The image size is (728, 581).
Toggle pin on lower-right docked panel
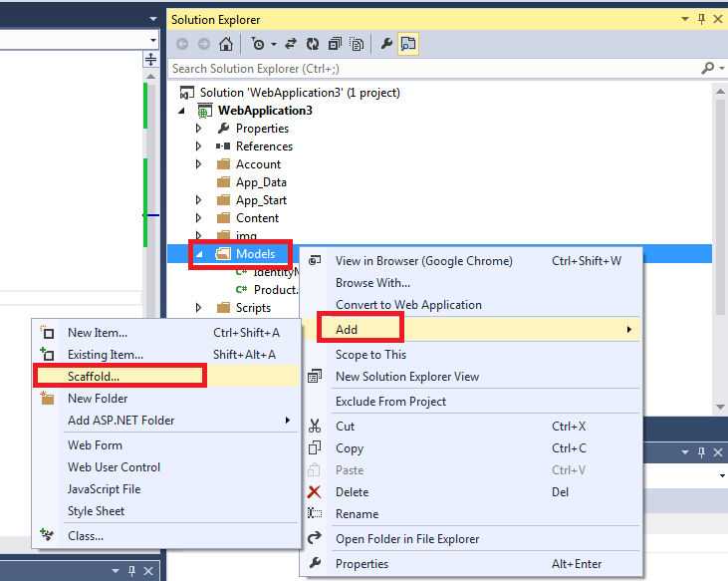tap(701, 451)
